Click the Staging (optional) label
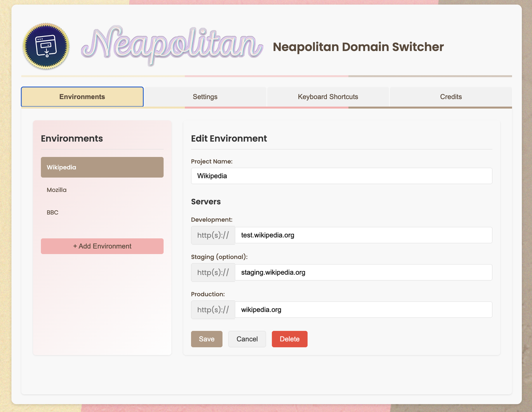The height and width of the screenshot is (412, 532). 219,257
